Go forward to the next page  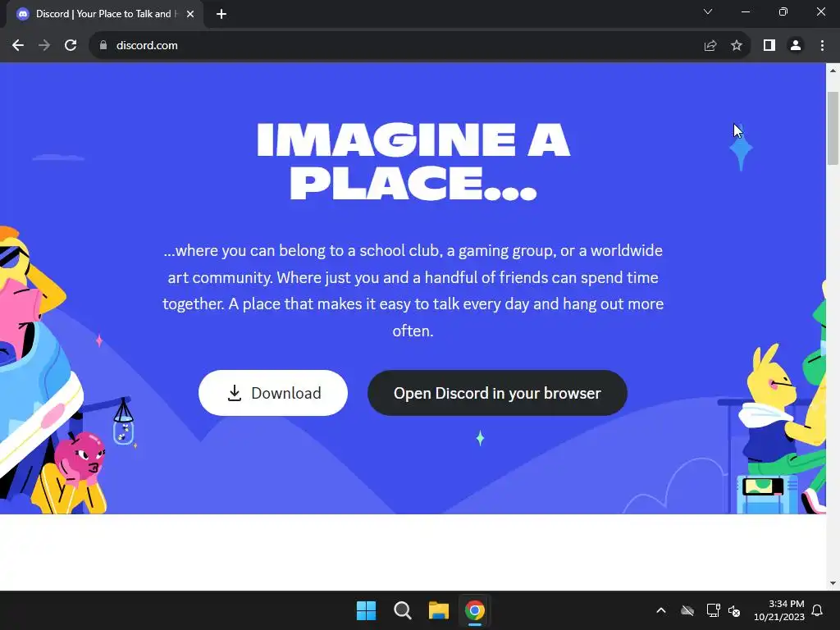[x=44, y=46]
